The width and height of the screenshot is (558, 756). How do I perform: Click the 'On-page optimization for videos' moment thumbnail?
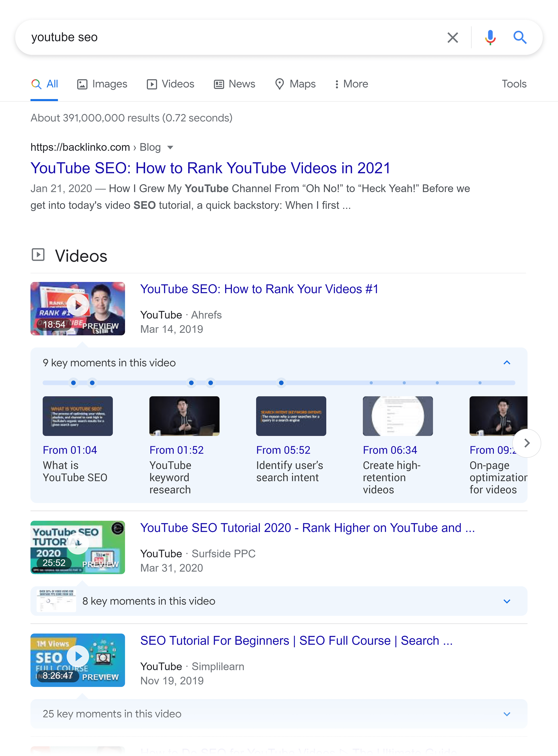(498, 416)
